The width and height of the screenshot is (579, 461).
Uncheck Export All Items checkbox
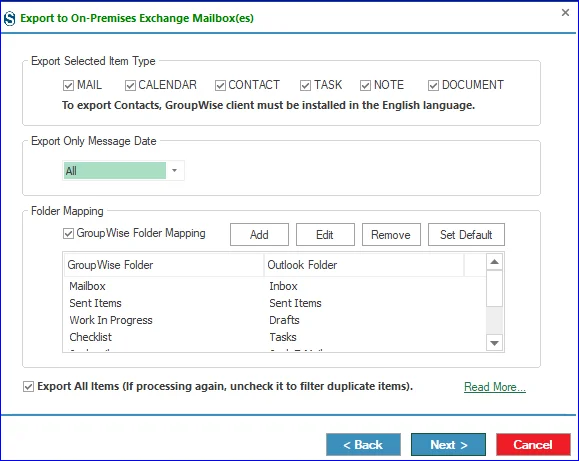[x=28, y=387]
